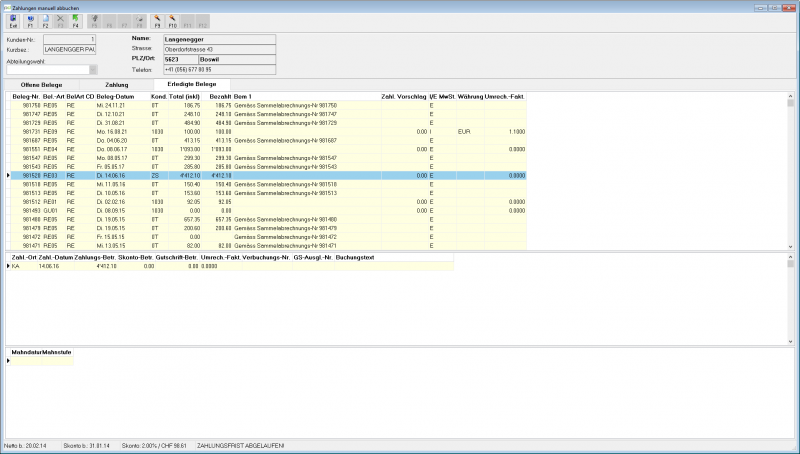800x454 pixels.
Task: Click the Mahnstufe column header
Action: 57,352
